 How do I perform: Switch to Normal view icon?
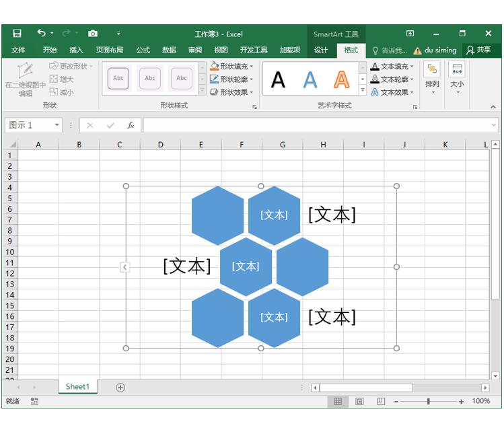coord(338,401)
